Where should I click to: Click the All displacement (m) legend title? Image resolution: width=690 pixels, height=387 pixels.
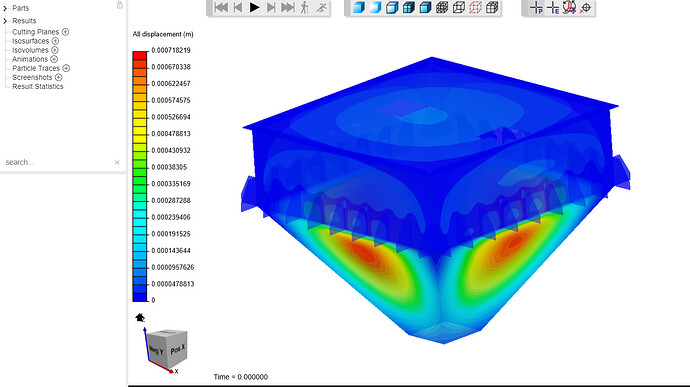click(x=163, y=34)
